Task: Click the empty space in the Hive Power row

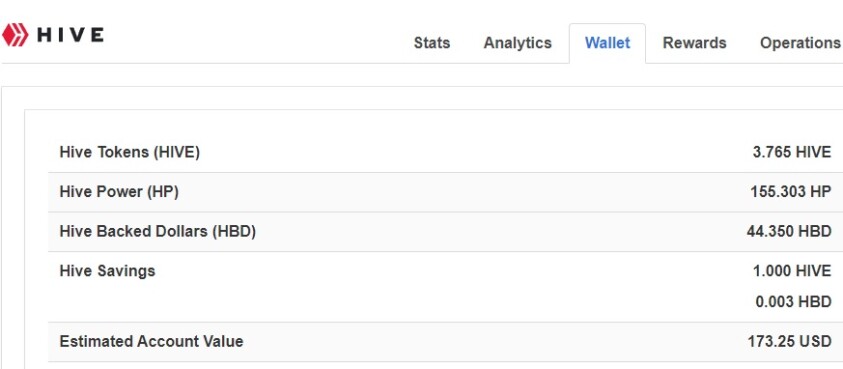Action: [462, 192]
